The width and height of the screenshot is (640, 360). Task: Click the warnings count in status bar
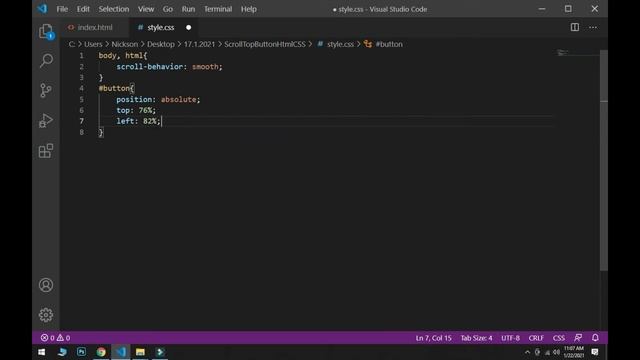click(x=63, y=338)
